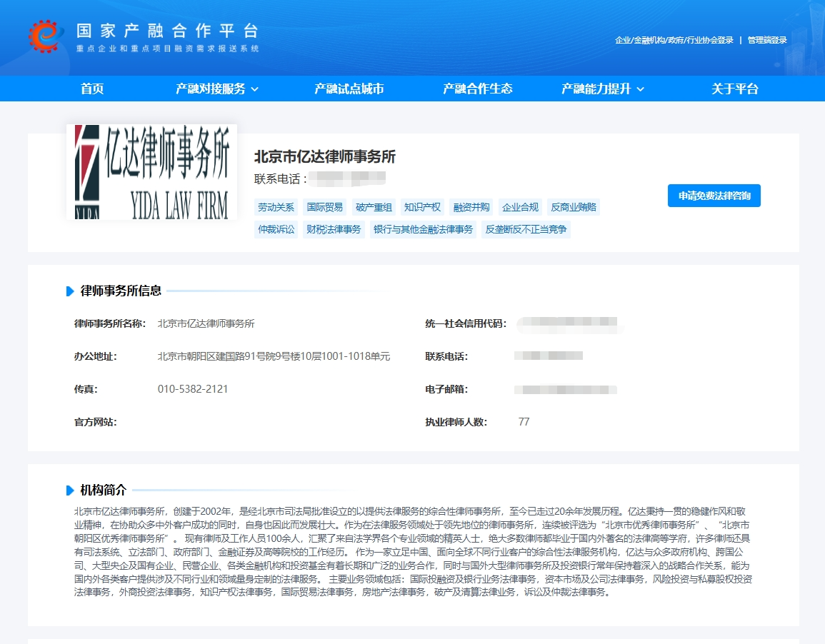Click the blue arrow icon beside 律师事务所信息
The width and height of the screenshot is (825, 644).
70,291
